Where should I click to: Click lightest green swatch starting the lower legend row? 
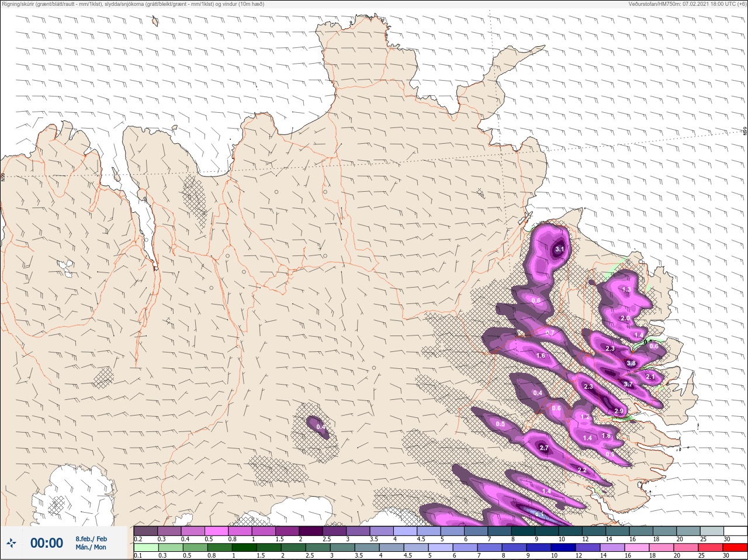[x=146, y=548]
